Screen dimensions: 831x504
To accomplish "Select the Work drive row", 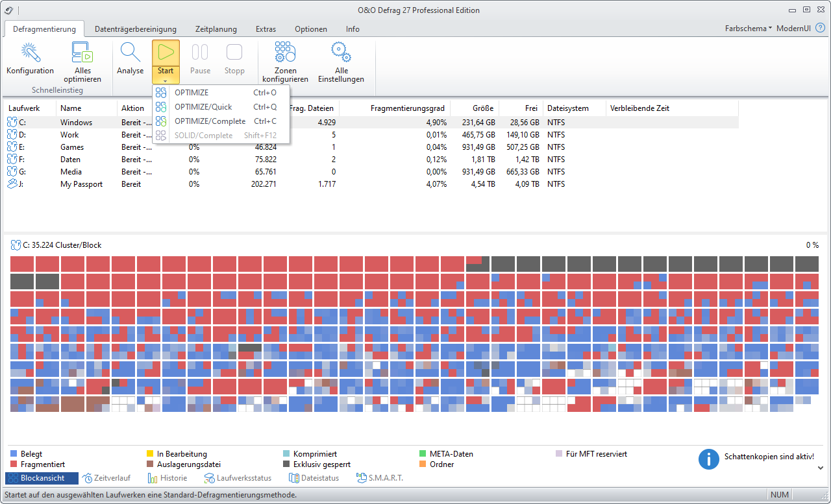I will tap(371, 134).
